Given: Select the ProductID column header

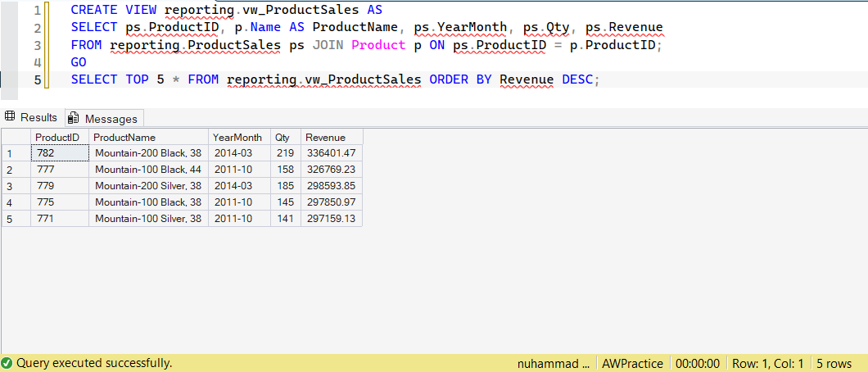Looking at the screenshot, I should click(60, 138).
